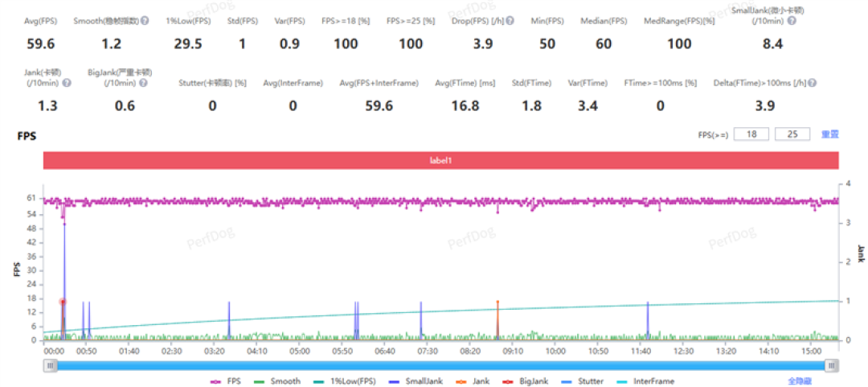Toggle 1%Low(FPS) legend entry
868x387 pixels.
pyautogui.click(x=346, y=381)
